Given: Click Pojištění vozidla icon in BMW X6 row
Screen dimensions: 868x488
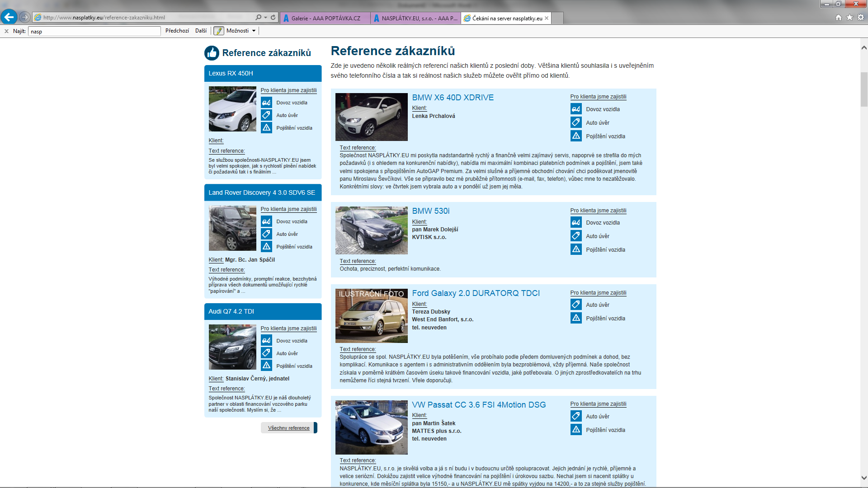Looking at the screenshot, I should [576, 136].
